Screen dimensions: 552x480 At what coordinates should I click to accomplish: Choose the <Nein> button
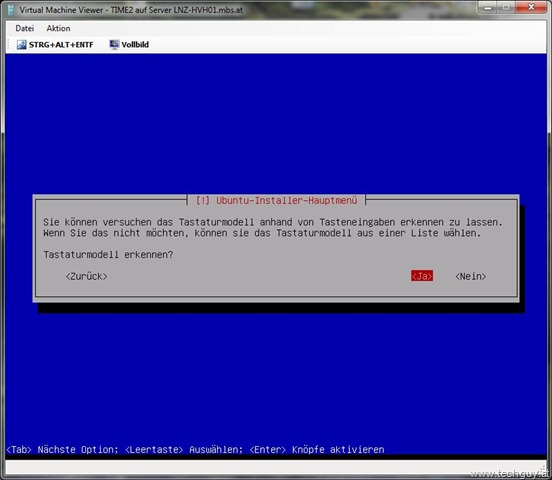471,276
